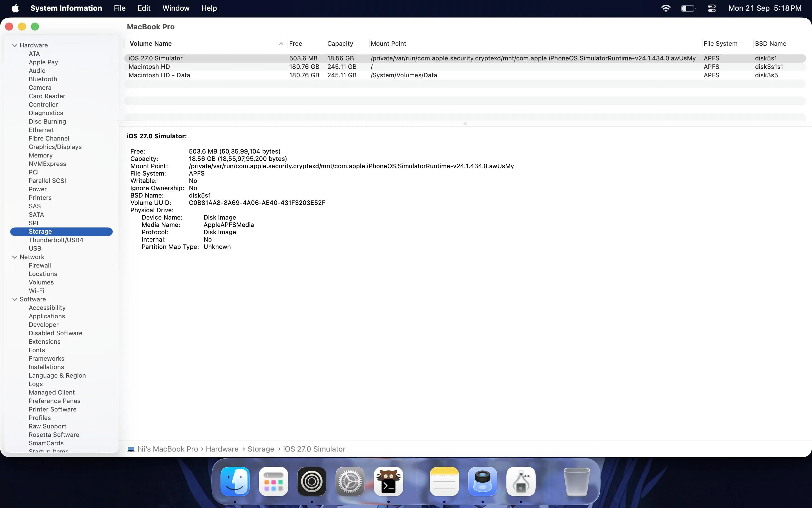Open Finder from the Dock

click(x=235, y=481)
